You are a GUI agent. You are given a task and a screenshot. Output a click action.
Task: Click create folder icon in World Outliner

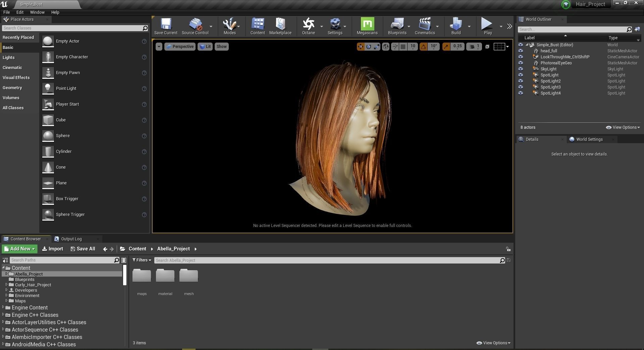coord(637,30)
